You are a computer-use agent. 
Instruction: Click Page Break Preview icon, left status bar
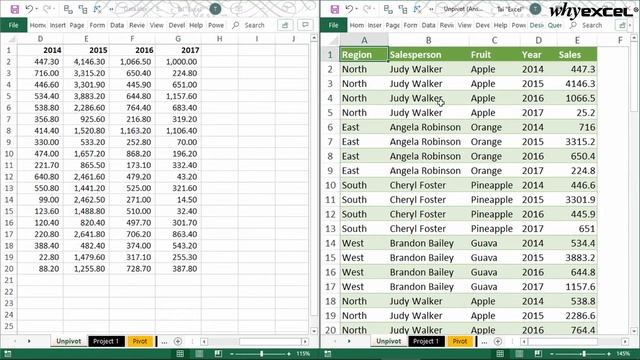coord(218,354)
